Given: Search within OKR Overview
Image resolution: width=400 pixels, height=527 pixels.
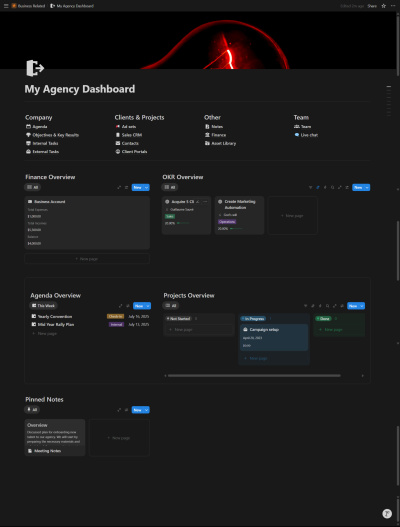Looking at the screenshot, I should [332, 188].
